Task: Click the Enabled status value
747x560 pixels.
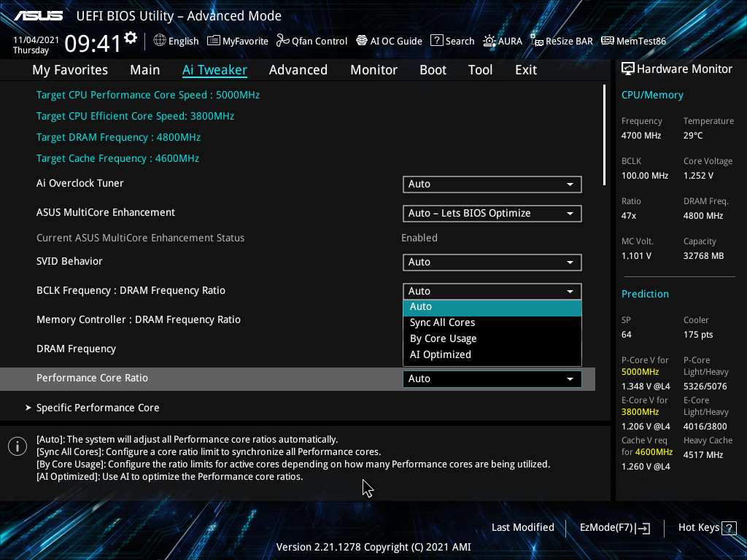Action: 419,238
